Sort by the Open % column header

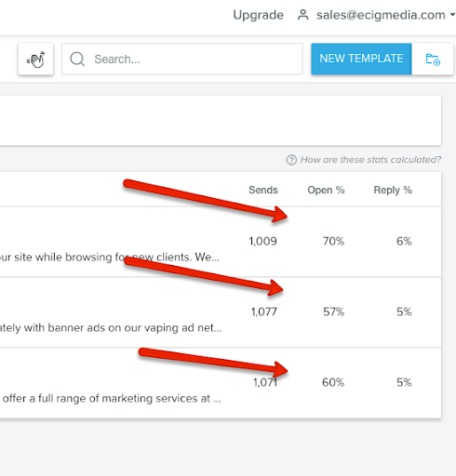tap(326, 190)
